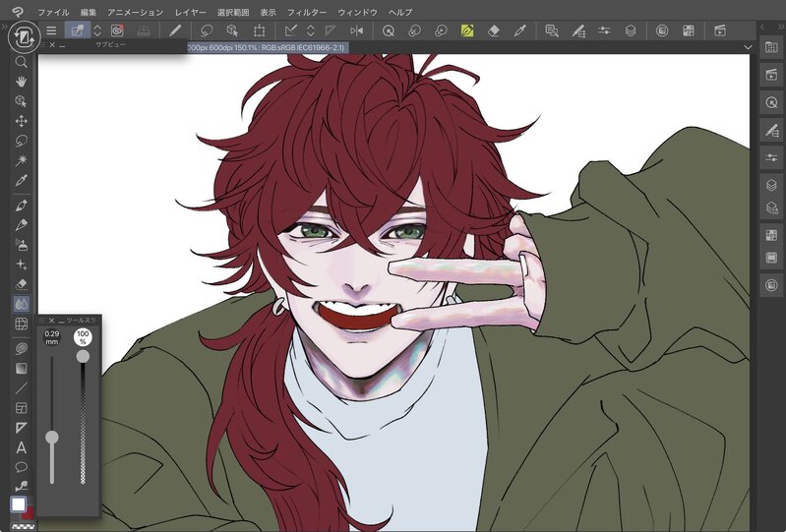Select the Balloon speech bubble tool
This screenshot has height=532, width=786.
click(21, 467)
